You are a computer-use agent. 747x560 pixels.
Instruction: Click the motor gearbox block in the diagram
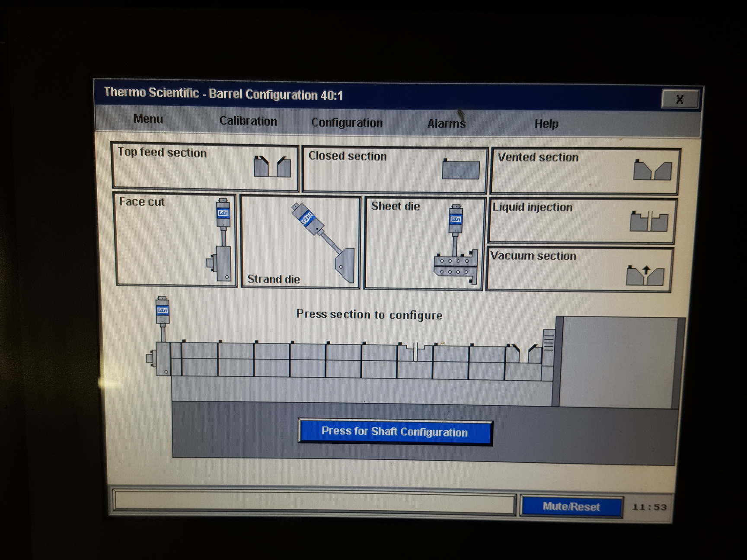(x=619, y=362)
